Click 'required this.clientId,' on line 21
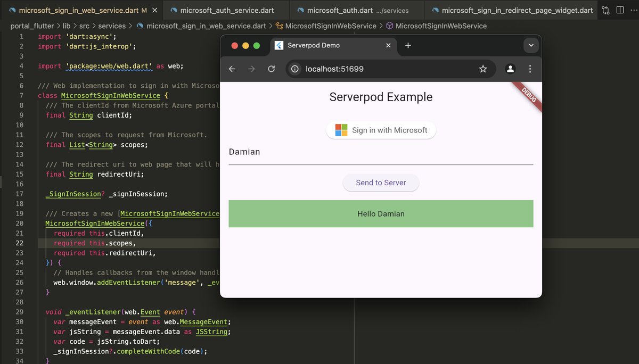Screen dimensions: 639x364 coord(99,234)
